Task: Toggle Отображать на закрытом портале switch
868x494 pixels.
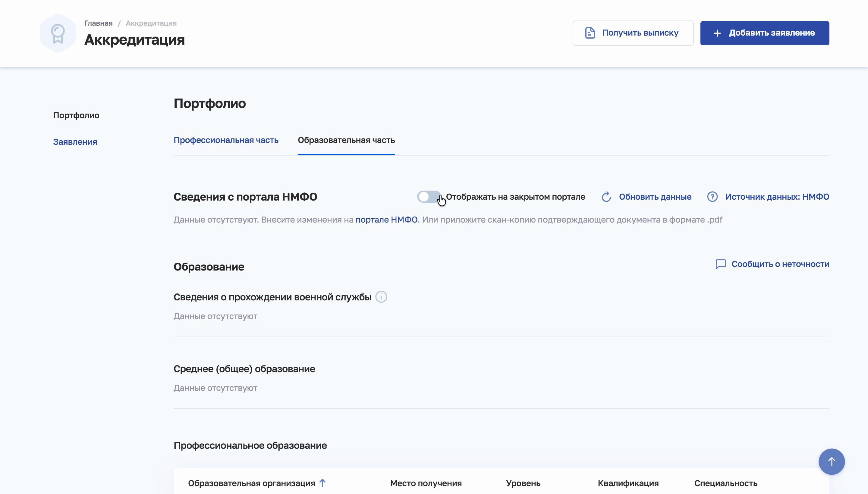Action: coord(429,196)
